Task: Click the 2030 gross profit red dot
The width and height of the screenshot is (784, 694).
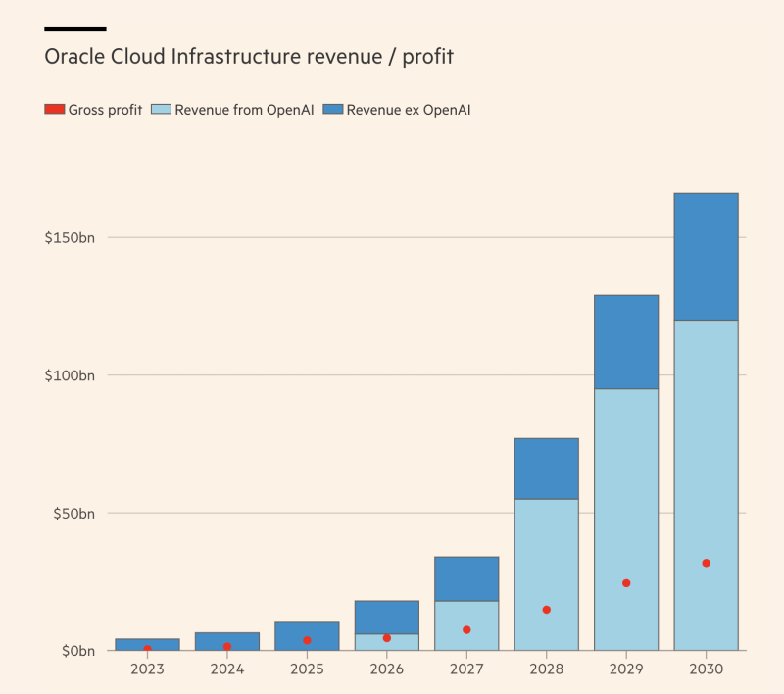Action: (x=706, y=563)
